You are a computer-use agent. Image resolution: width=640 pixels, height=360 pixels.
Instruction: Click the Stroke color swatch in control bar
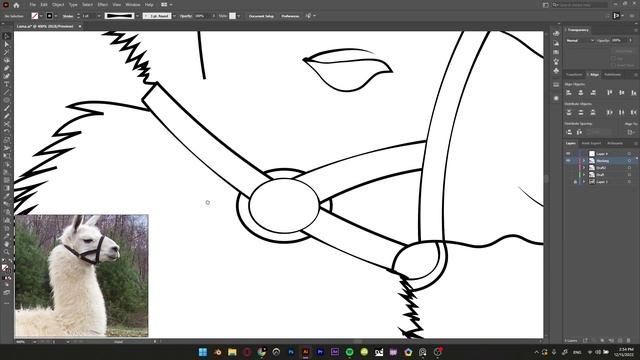(49, 16)
